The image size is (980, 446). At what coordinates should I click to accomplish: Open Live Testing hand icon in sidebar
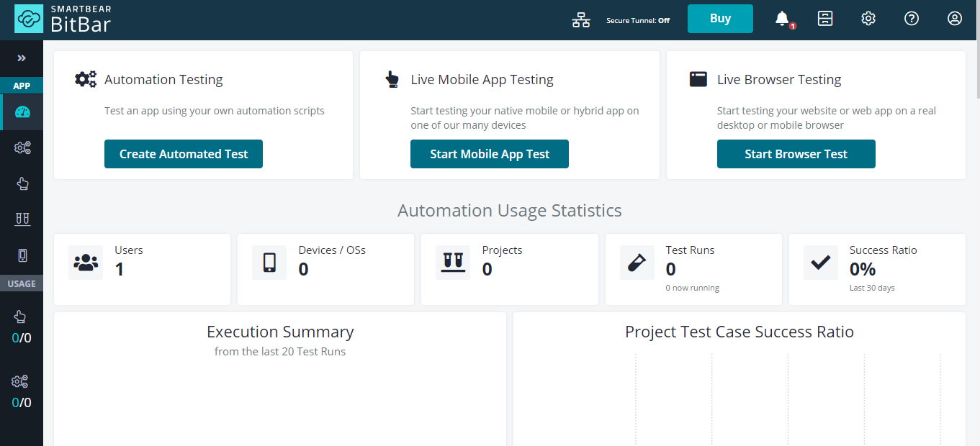click(x=22, y=183)
